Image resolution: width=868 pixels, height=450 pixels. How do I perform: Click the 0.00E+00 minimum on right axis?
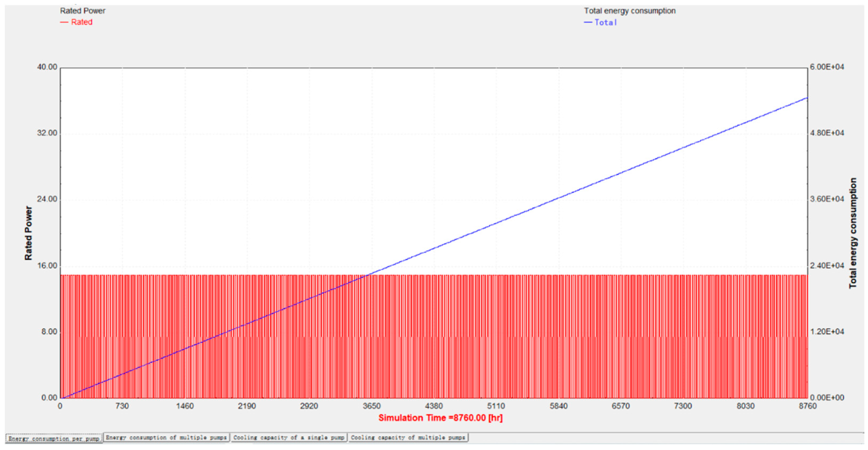coord(827,398)
